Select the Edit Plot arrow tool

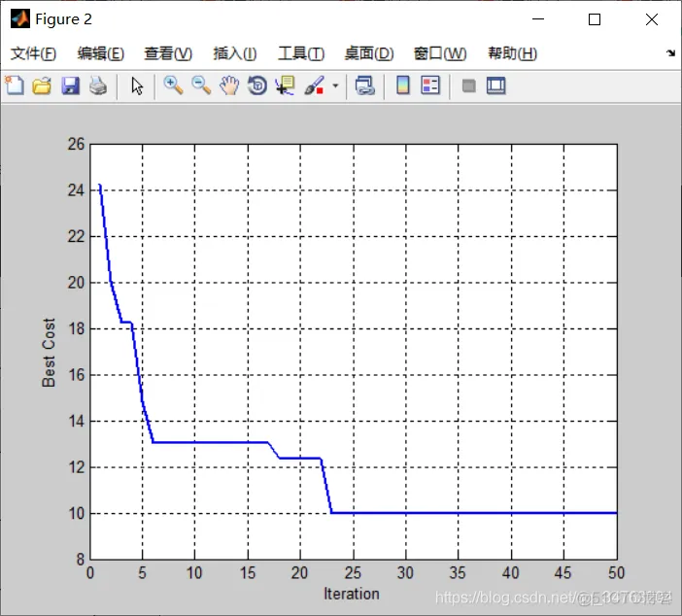137,86
